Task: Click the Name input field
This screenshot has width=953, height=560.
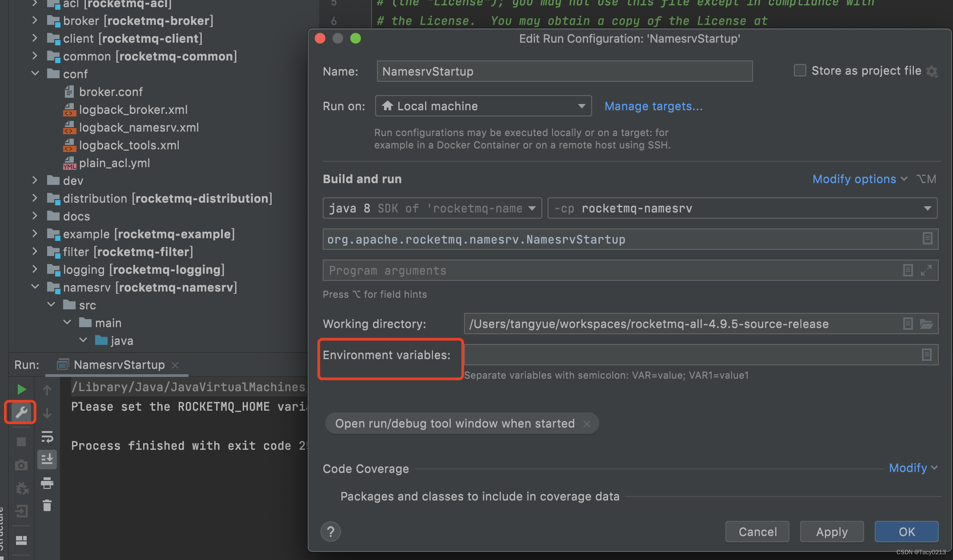Action: click(x=565, y=71)
